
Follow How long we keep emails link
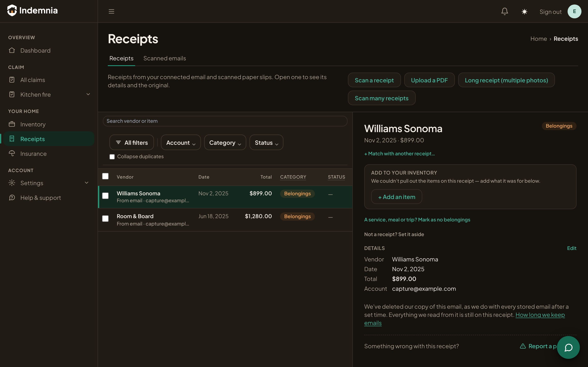click(464, 319)
